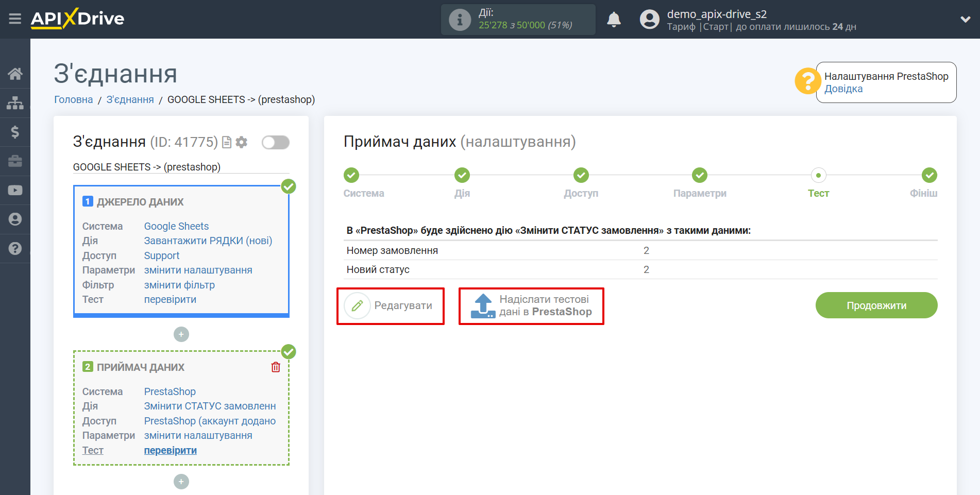Open the user profile sidebar icon
Screen dimensions: 980x495
[x=15, y=219]
